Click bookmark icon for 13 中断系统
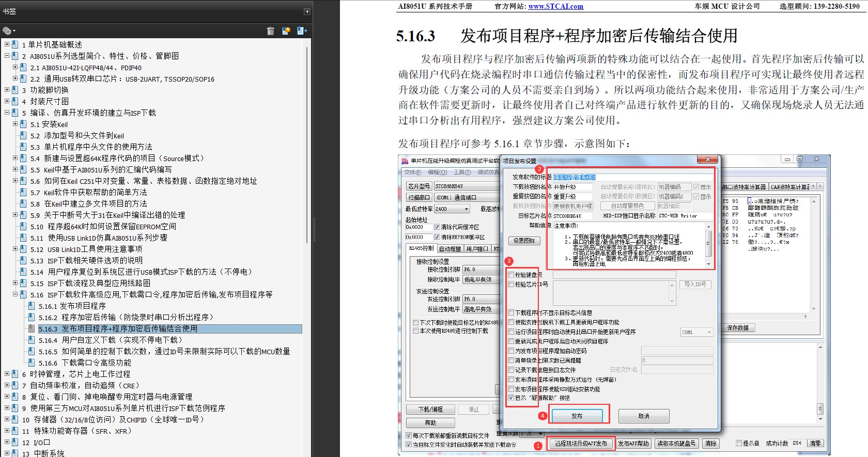Image resolution: width=868 pixels, height=457 pixels. pyautogui.click(x=15, y=453)
